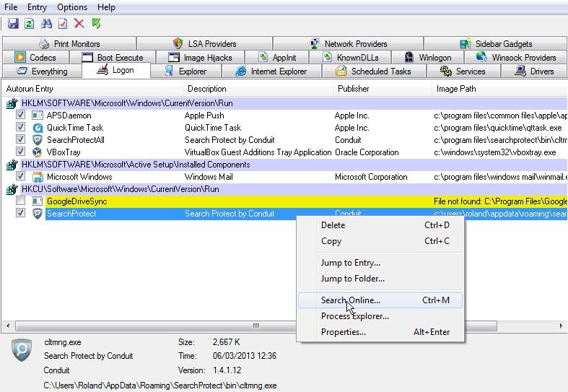Uncheck the QuickTime Task checkbox

pyautogui.click(x=21, y=127)
